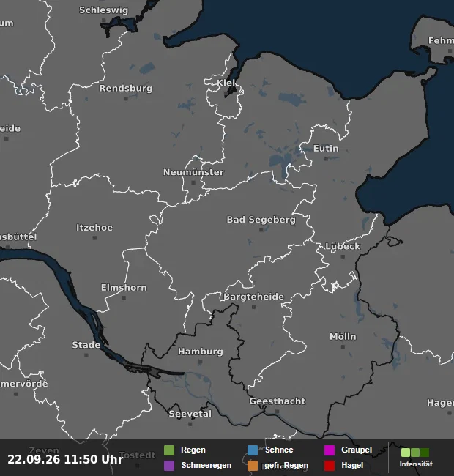Click the Hamburg city marker

(201, 362)
